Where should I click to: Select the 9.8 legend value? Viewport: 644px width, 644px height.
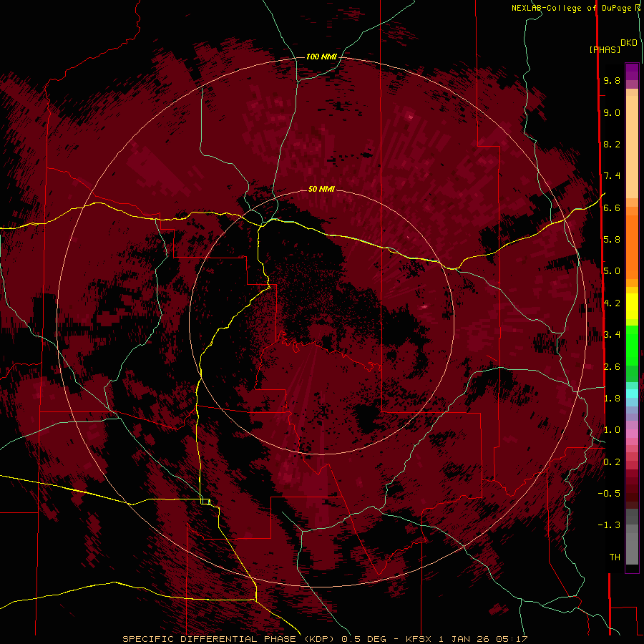pyautogui.click(x=612, y=81)
